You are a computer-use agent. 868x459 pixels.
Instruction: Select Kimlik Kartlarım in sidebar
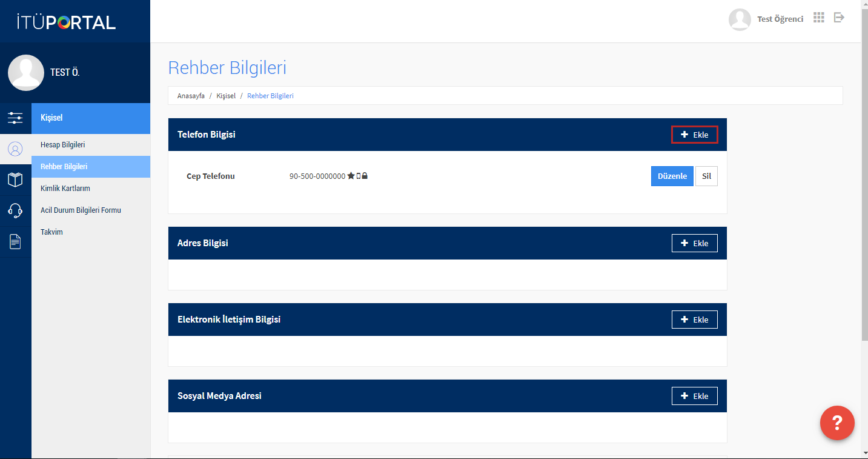(x=65, y=189)
